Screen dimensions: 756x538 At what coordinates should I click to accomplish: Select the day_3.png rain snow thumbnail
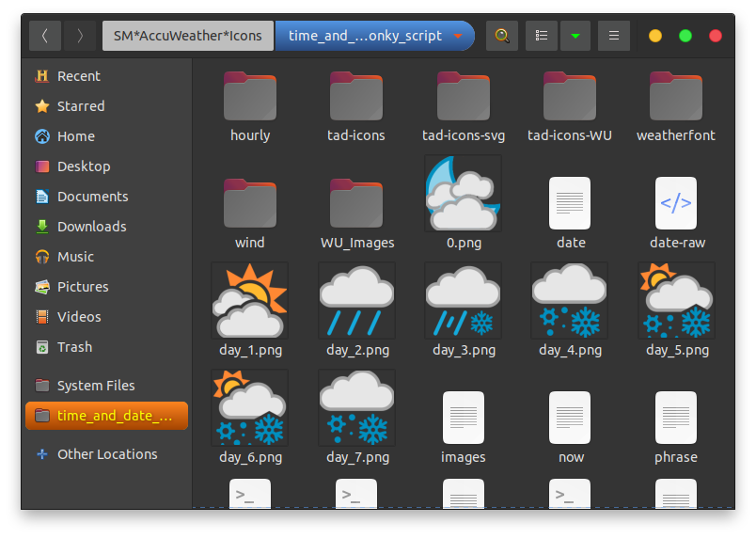coord(463,300)
